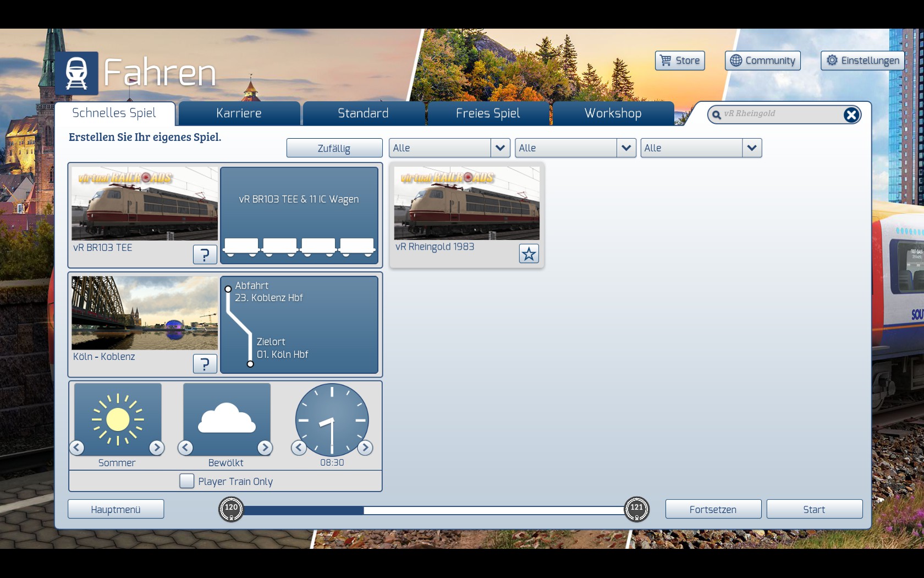The width and height of the screenshot is (924, 578).
Task: Switch to Workshop tab
Action: click(x=613, y=113)
